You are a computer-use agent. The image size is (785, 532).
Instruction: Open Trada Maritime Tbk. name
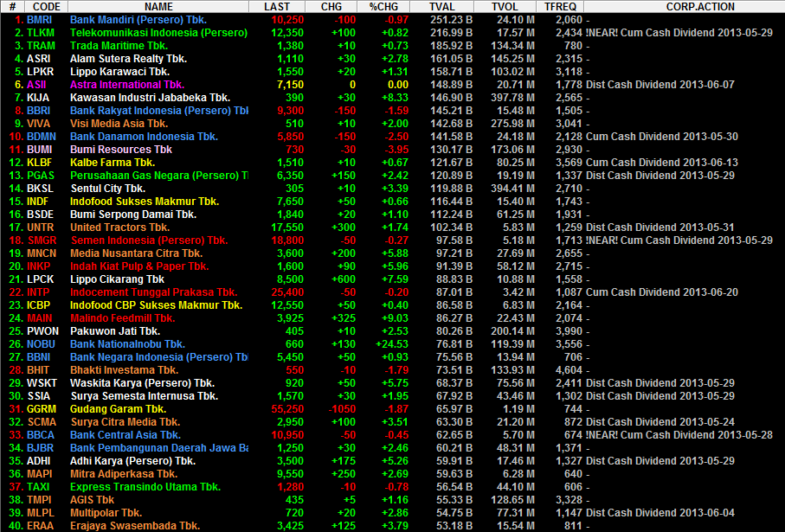point(119,46)
